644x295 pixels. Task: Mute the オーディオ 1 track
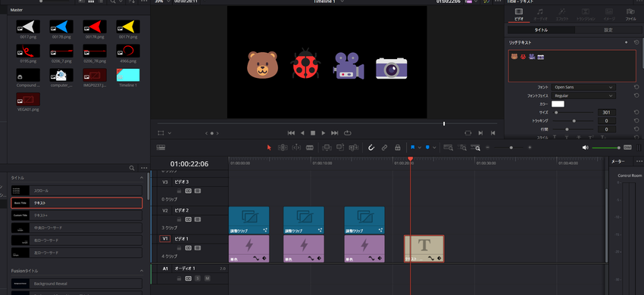pyautogui.click(x=208, y=278)
